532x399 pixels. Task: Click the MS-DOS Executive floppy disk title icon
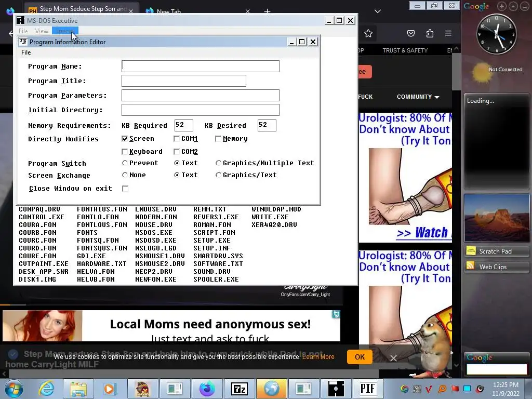point(21,20)
